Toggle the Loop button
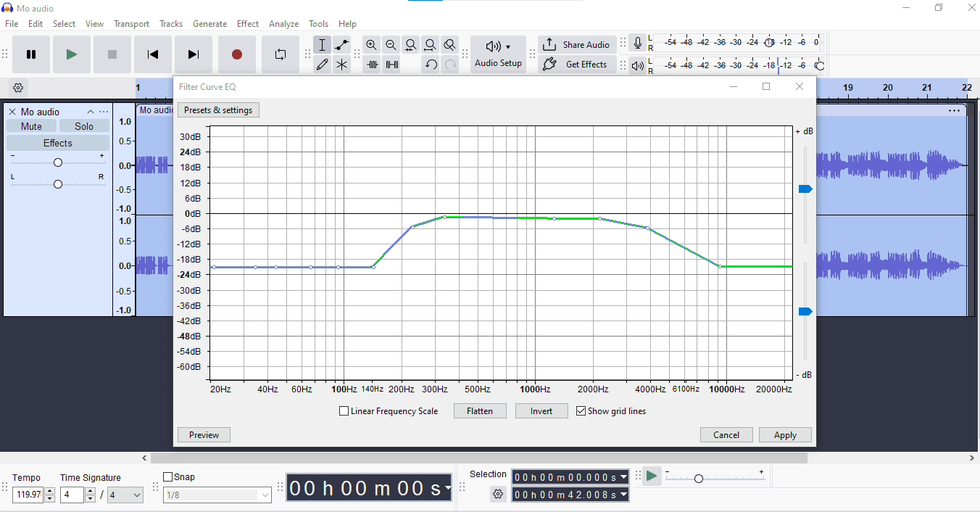980x512 pixels. click(280, 54)
